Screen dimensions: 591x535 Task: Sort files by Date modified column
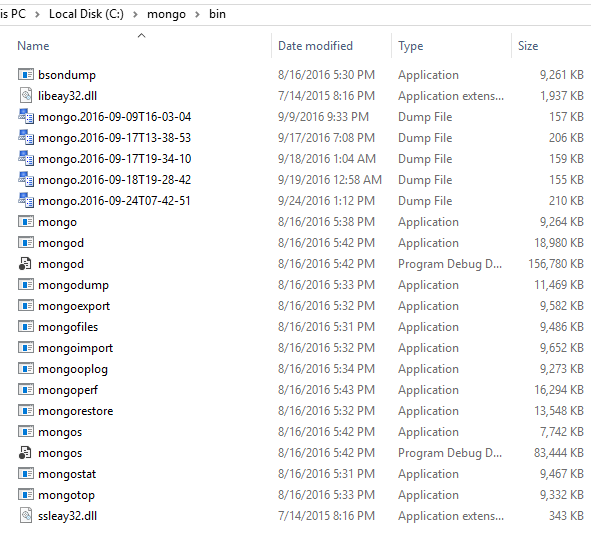point(315,46)
